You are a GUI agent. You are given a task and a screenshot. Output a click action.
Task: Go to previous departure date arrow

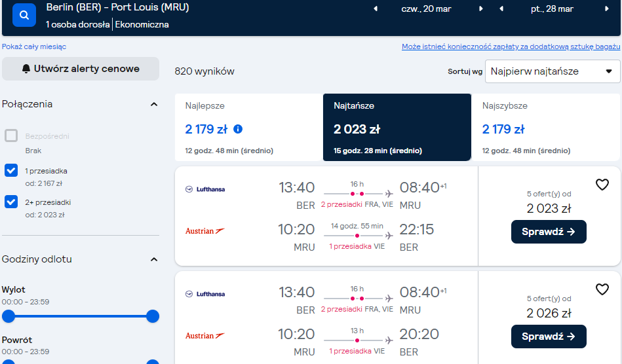point(376,9)
